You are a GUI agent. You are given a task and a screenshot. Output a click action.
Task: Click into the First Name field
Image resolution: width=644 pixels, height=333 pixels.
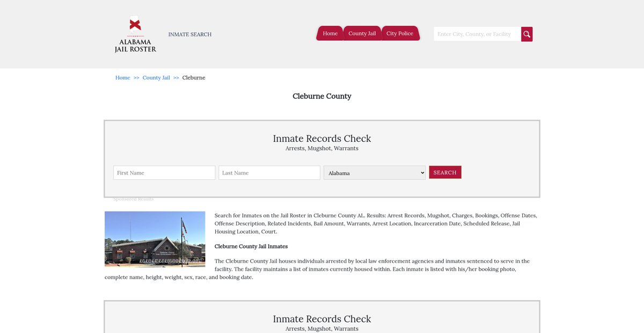[164, 173]
